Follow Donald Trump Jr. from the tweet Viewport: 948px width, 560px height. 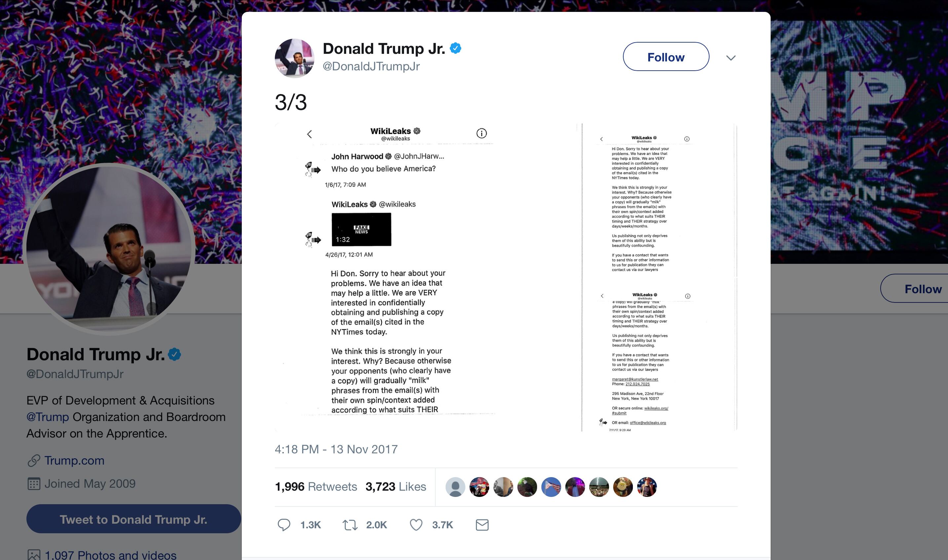(666, 56)
